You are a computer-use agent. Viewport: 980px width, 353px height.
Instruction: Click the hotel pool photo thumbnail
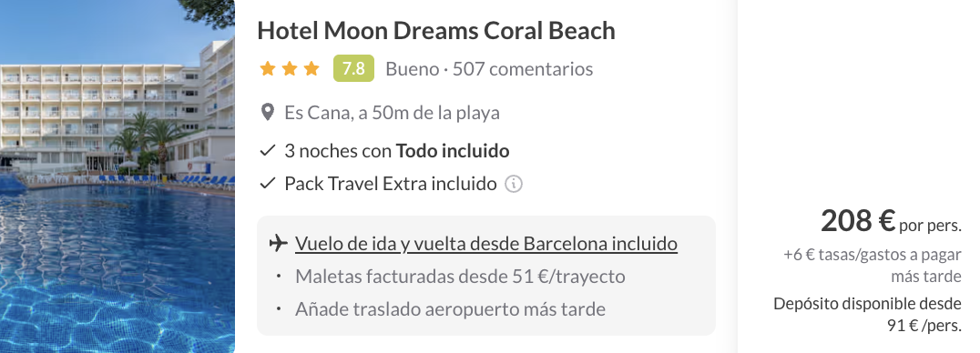pos(117,176)
